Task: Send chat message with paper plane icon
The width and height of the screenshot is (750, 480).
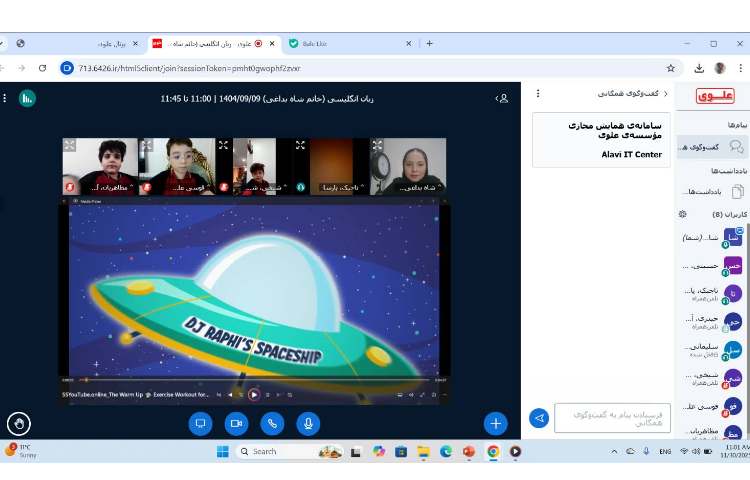Action: [x=539, y=418]
